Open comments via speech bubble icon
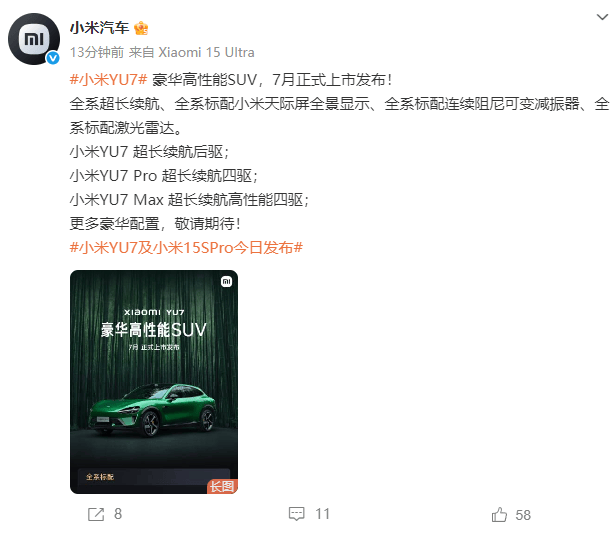Viewport: 612px width, 534px height. pos(297,514)
